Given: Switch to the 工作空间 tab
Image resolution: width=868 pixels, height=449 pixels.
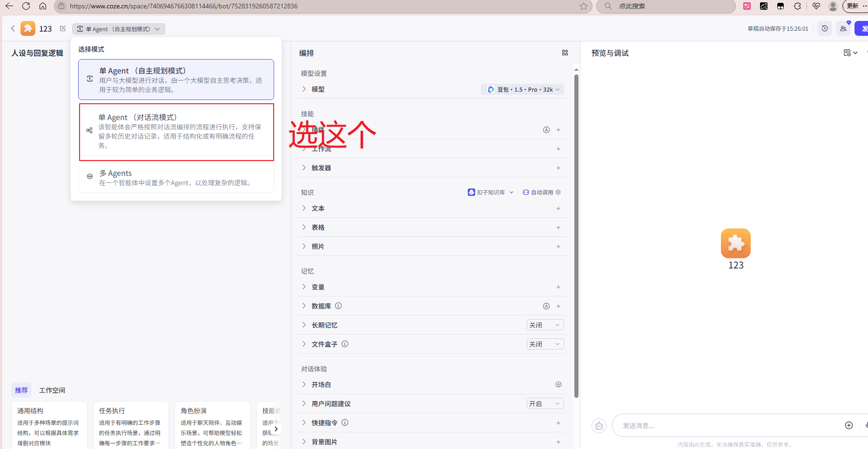Looking at the screenshot, I should 52,390.
